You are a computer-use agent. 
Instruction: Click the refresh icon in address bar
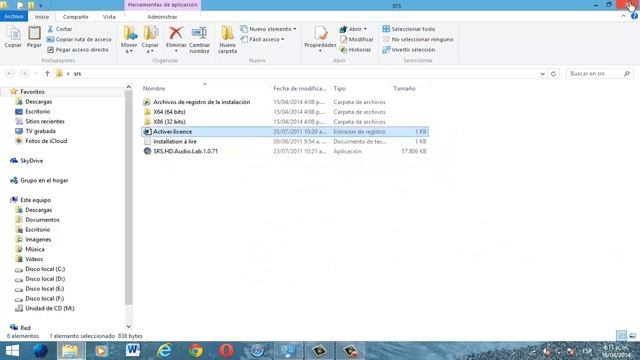(x=553, y=74)
